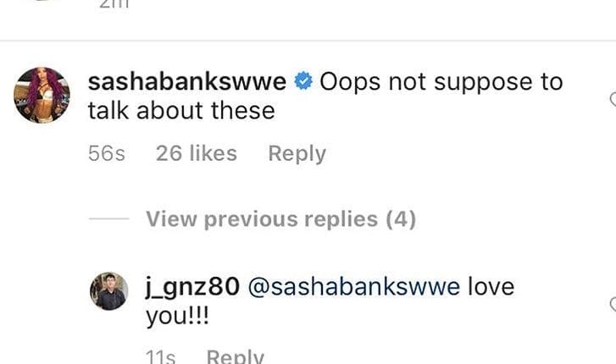616x364 pixels.
Task: Click the short dash before 'View previous replies'
Action: pos(108,218)
